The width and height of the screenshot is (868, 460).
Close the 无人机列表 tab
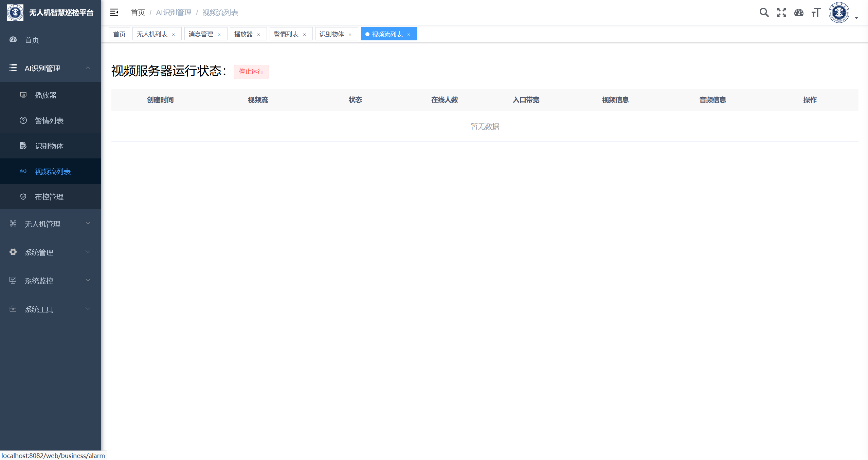174,34
